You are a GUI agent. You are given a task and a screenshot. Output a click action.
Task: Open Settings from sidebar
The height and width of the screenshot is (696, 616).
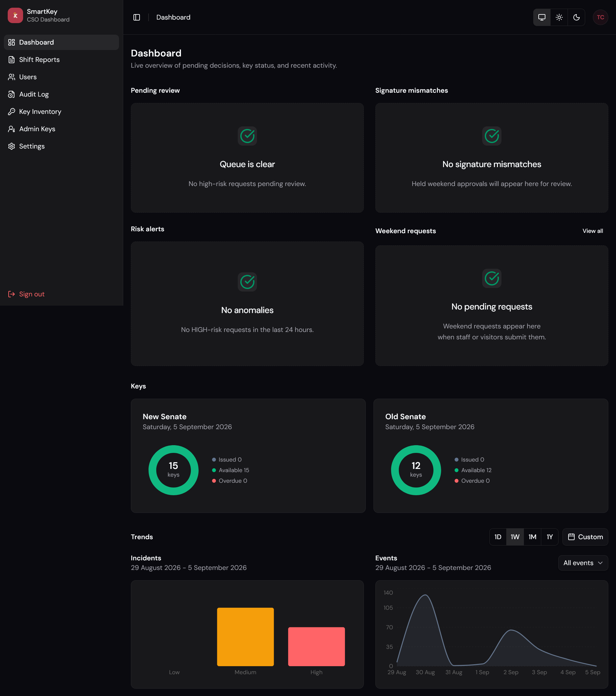(61, 147)
